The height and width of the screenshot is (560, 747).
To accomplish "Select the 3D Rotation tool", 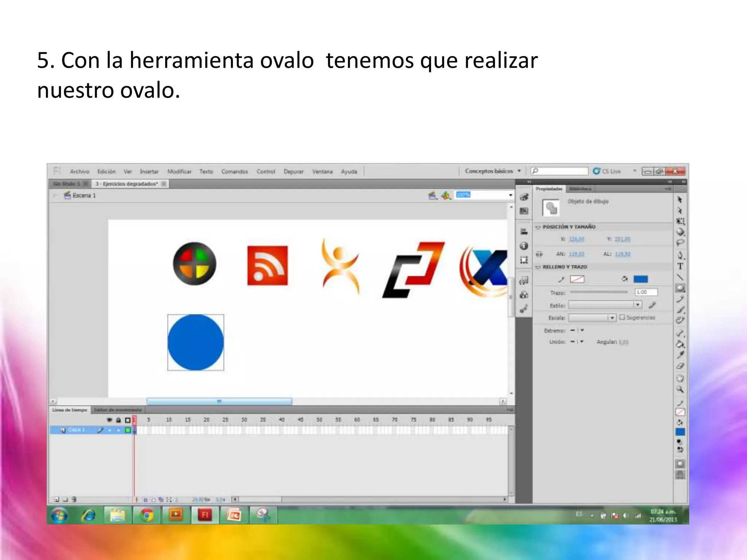I will (x=680, y=232).
